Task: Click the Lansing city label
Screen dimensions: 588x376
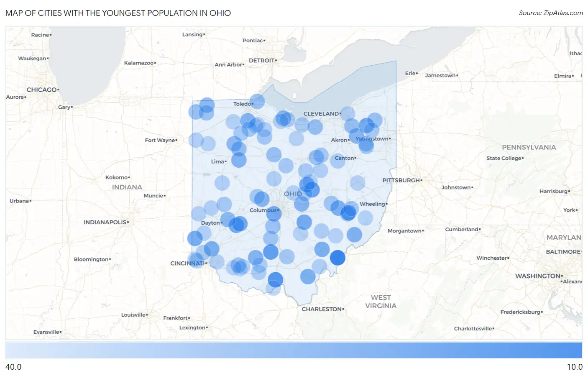Action: [x=192, y=35]
